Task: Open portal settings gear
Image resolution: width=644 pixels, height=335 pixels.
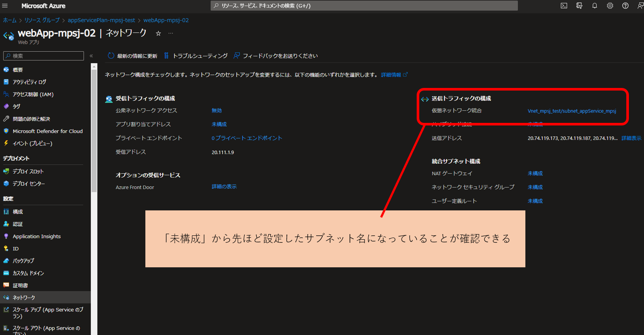Action: coord(610,6)
